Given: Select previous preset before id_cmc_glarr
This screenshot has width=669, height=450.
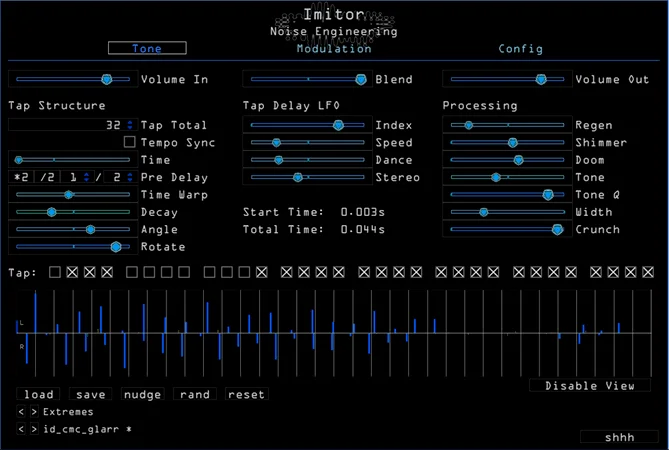Looking at the screenshot, I should point(21,429).
